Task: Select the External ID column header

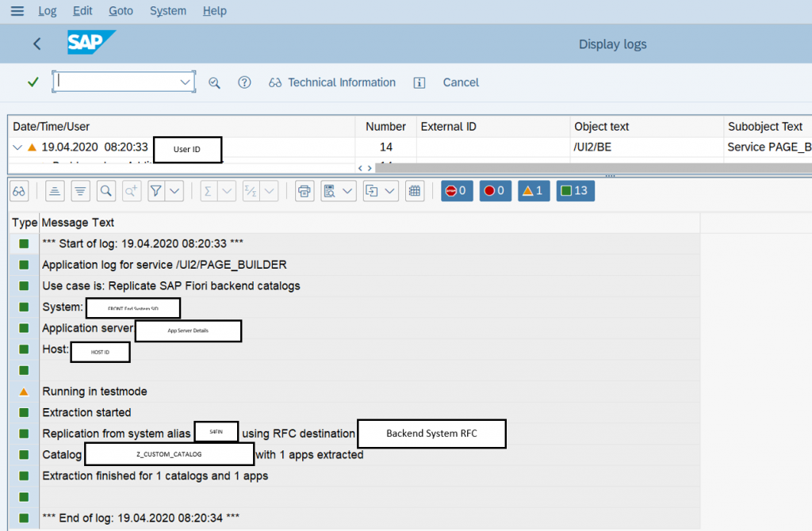Action: tap(493, 126)
